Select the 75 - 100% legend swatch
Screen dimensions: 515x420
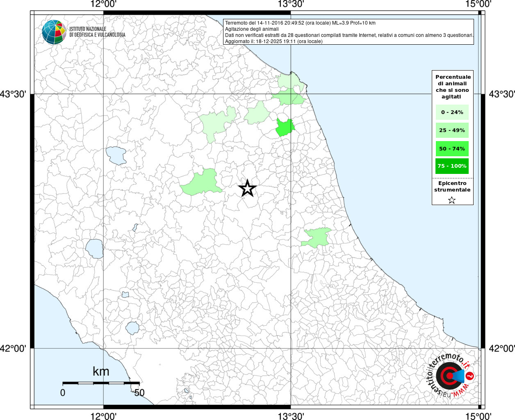(x=452, y=166)
